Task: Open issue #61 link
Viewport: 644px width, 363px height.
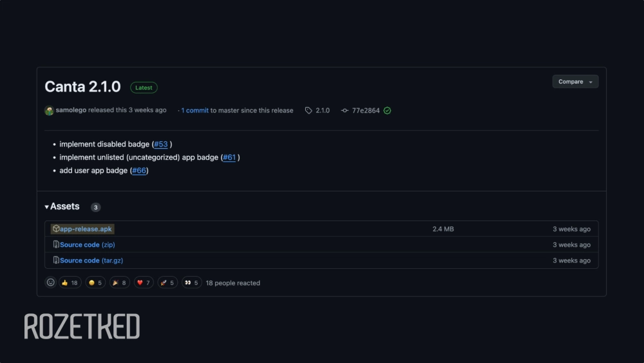Action: [x=229, y=157]
